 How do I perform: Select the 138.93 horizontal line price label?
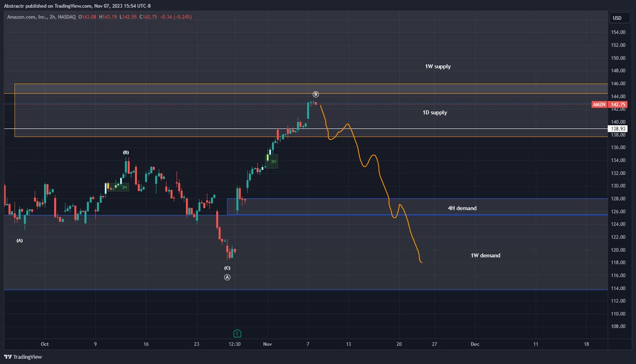617,129
